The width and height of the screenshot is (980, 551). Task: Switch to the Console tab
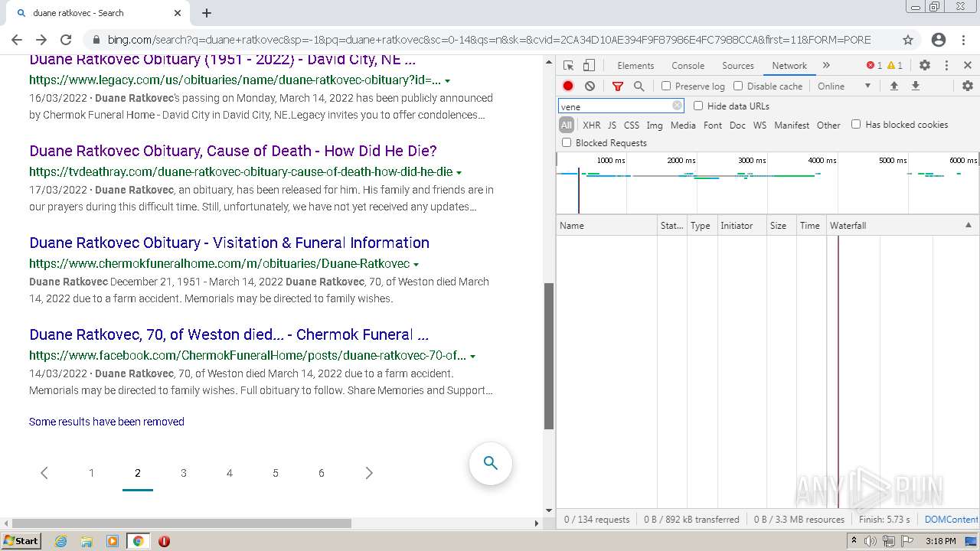688,66
